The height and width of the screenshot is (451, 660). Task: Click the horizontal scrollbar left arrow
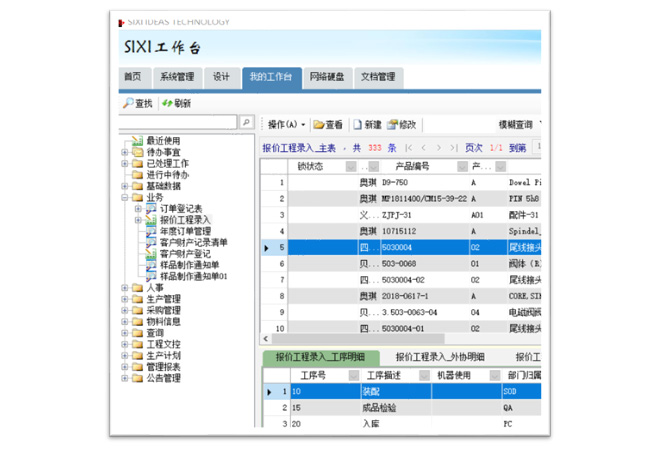[x=266, y=339]
